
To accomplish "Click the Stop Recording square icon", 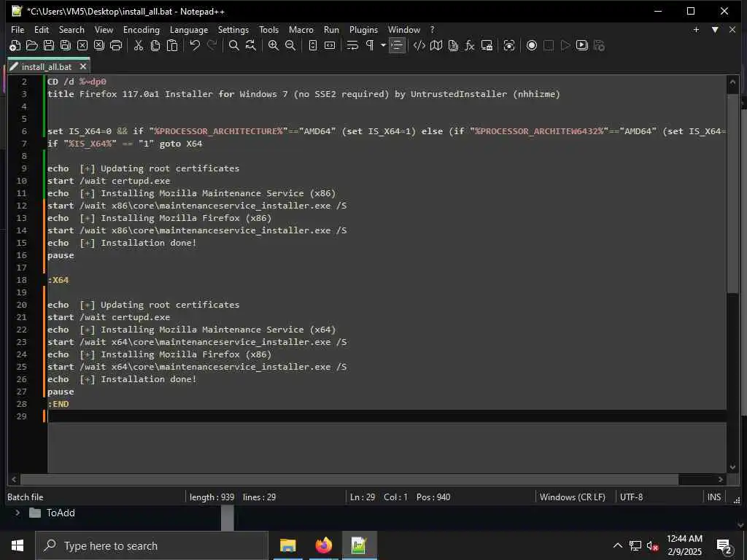I will coord(549,45).
